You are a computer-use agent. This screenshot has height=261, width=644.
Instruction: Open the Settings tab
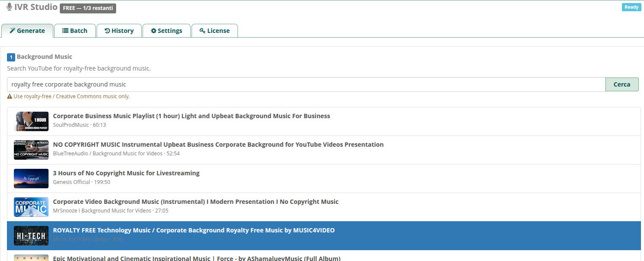pos(166,31)
